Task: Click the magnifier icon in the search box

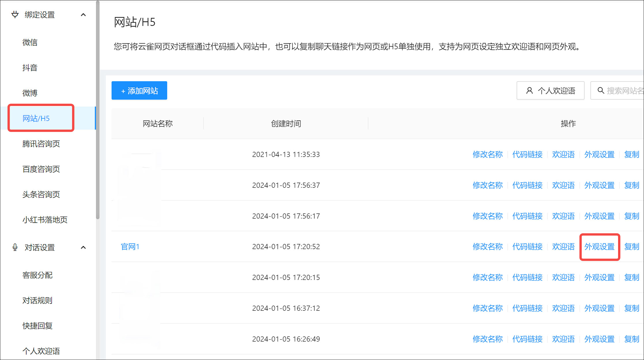Action: pos(601,90)
